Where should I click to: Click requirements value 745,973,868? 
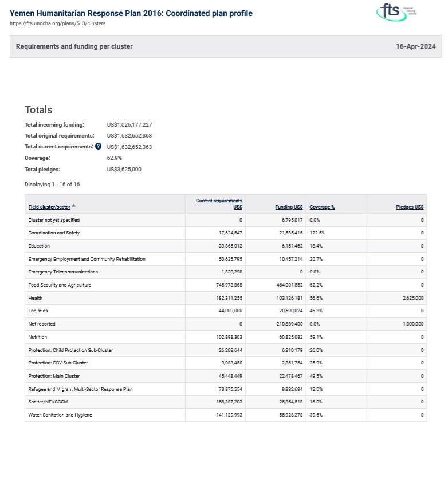click(229, 285)
